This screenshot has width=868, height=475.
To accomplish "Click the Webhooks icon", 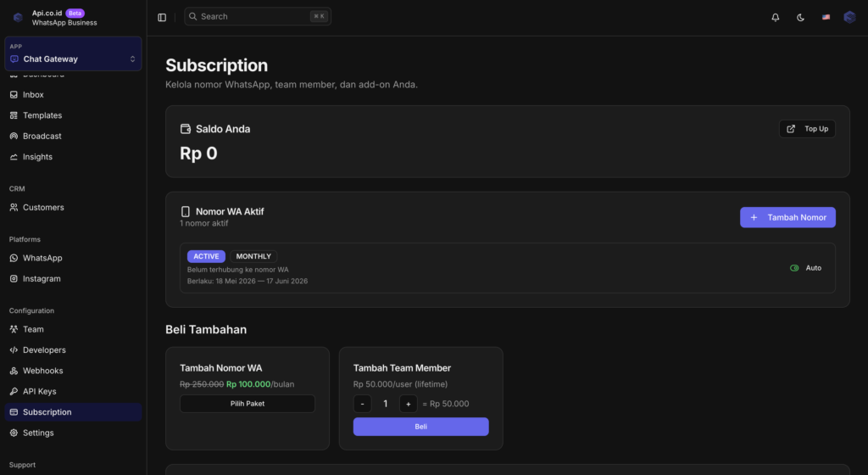I will [14, 371].
